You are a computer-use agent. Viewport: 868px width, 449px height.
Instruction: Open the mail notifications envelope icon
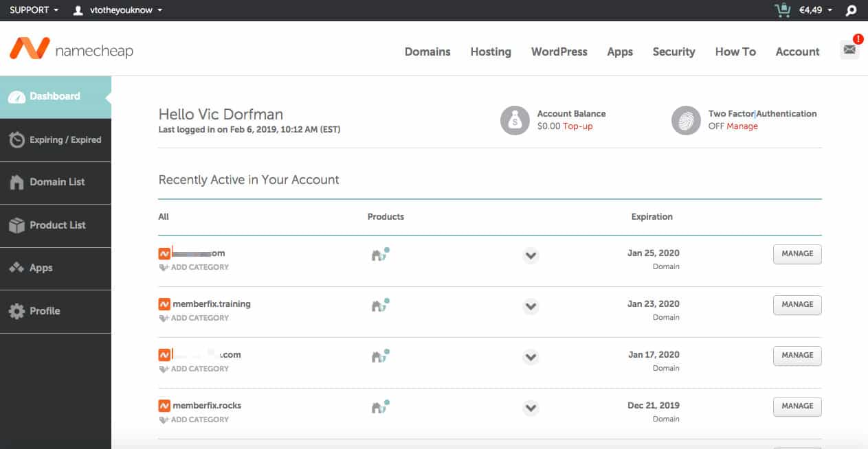(x=849, y=49)
